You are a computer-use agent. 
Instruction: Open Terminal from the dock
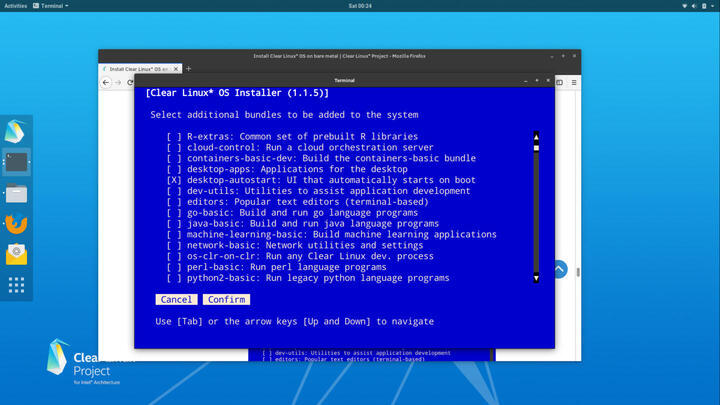pos(17,162)
